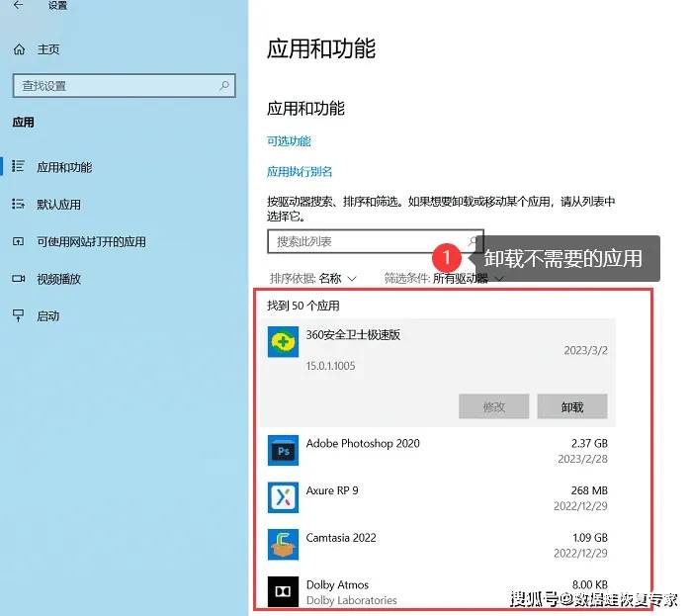Viewport: 692px width, 616px height.
Task: Open 可使用网站打开的应用 page
Action: (91, 241)
